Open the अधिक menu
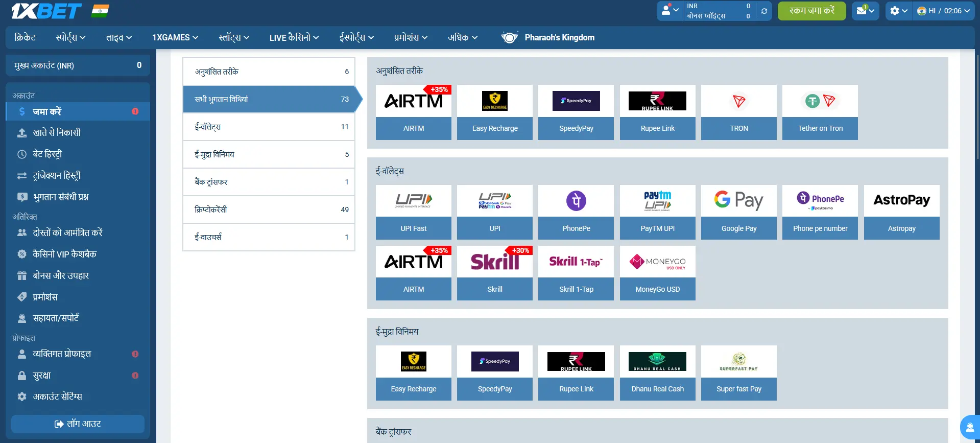Viewport: 980px width, 443px height. pyautogui.click(x=463, y=37)
